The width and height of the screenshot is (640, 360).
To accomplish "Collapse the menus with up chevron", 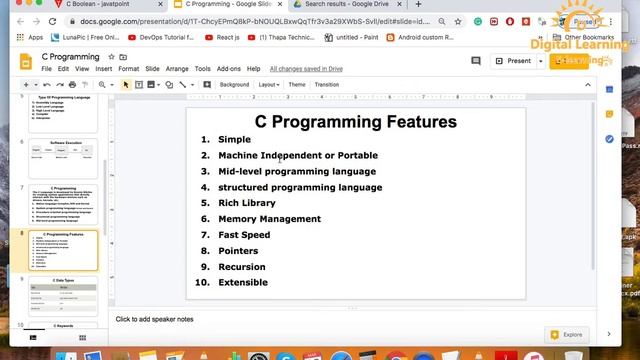I will click(x=588, y=85).
